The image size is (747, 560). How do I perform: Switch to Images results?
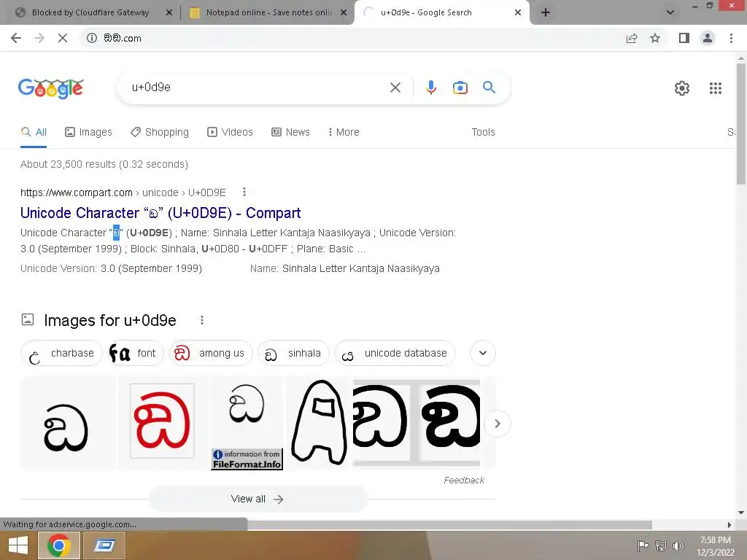(88, 132)
